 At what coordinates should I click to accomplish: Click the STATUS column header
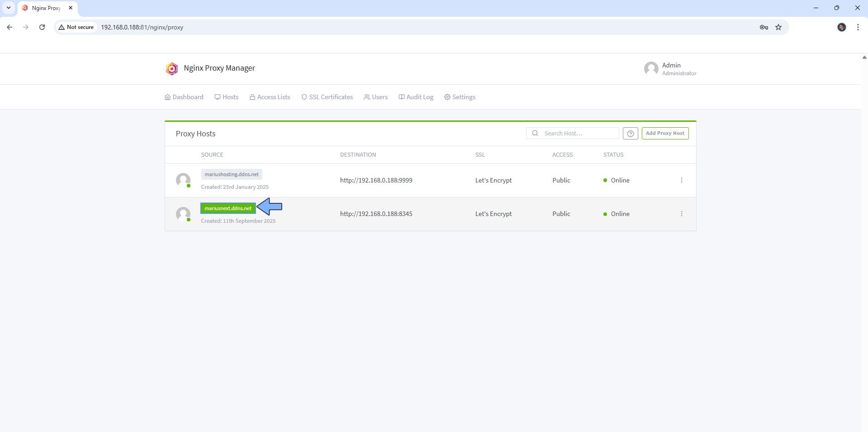pos(613,155)
